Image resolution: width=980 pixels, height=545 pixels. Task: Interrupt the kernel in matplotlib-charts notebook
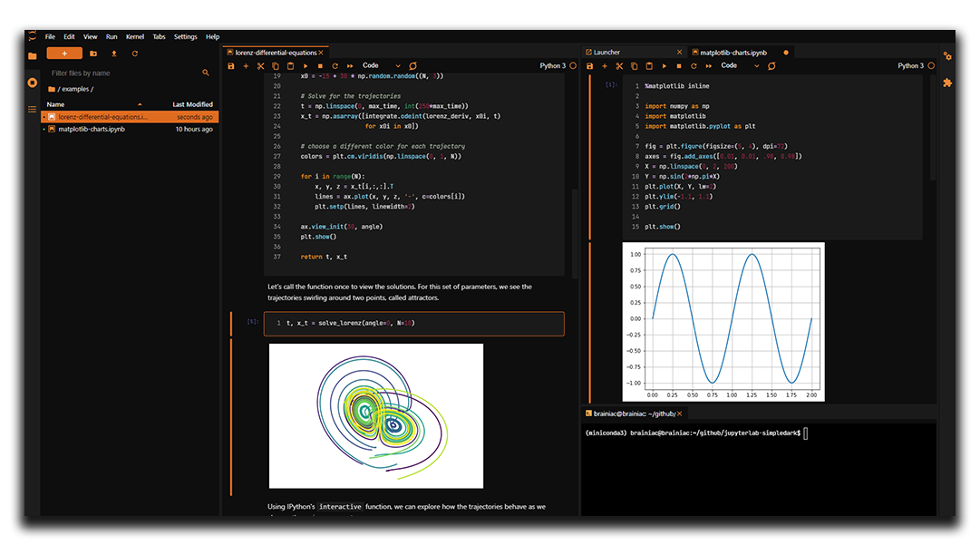tap(679, 65)
